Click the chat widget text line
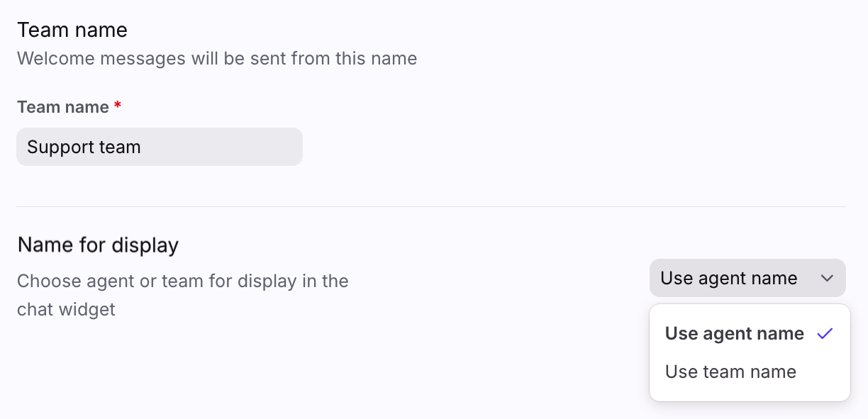The width and height of the screenshot is (868, 419). point(66,310)
